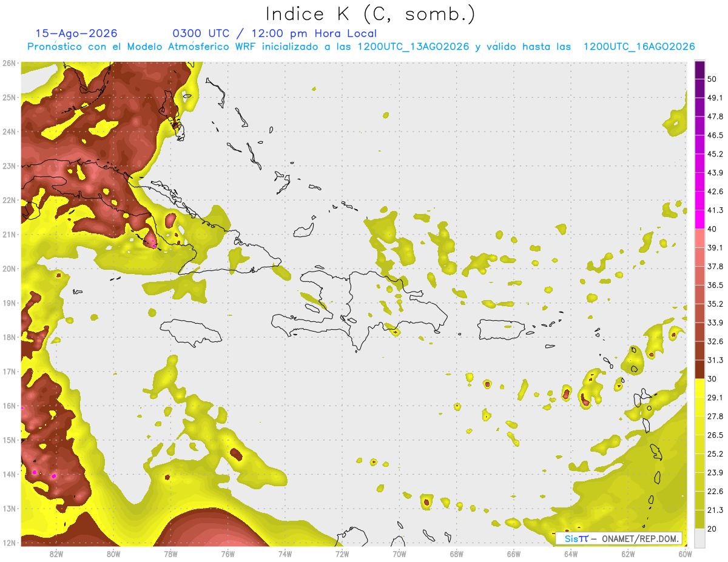Click the "82W" longitude axis label

(56, 554)
